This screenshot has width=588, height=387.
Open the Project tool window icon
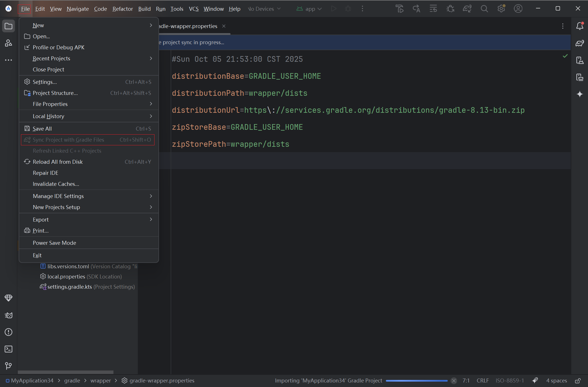click(8, 26)
